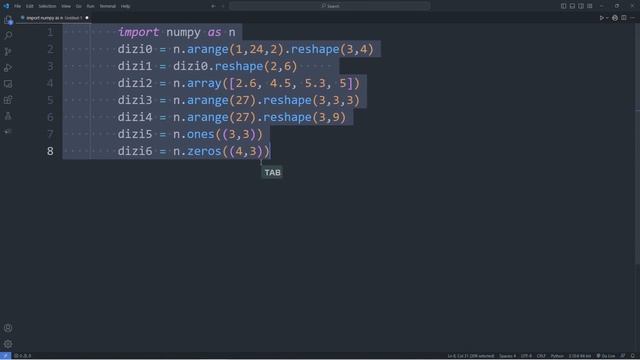Open the Source Control view
Screen dimensions: 640x360
coord(8,52)
